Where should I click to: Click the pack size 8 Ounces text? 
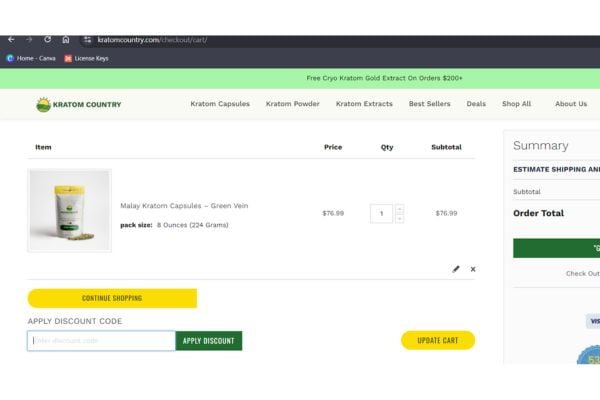[x=174, y=225]
